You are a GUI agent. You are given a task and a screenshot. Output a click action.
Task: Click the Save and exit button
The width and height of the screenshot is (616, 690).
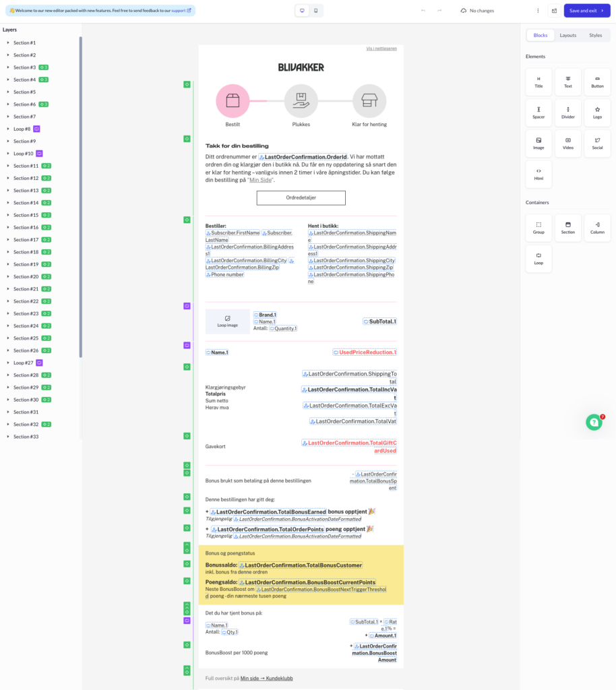(x=587, y=11)
